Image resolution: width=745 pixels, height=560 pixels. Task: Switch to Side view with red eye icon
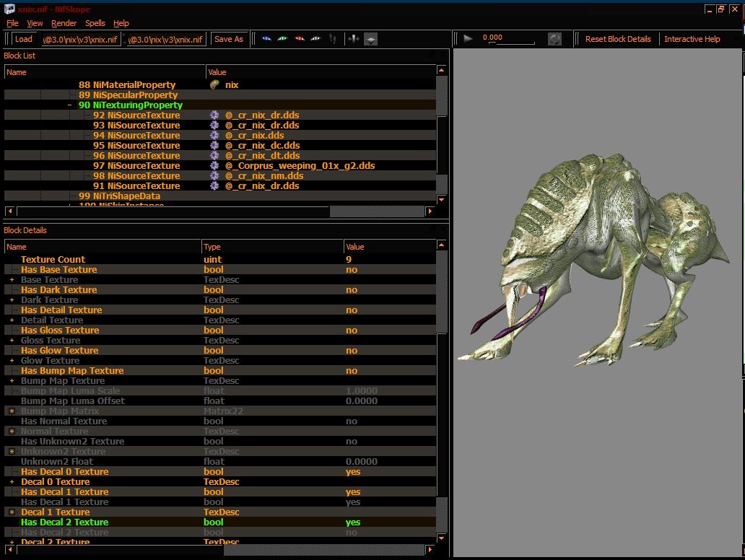(300, 39)
